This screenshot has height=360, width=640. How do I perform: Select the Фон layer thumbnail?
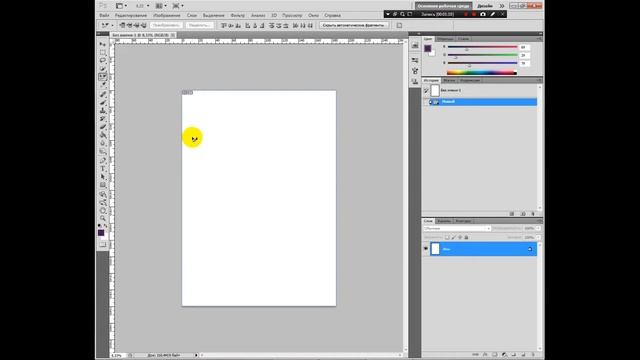(x=436, y=249)
